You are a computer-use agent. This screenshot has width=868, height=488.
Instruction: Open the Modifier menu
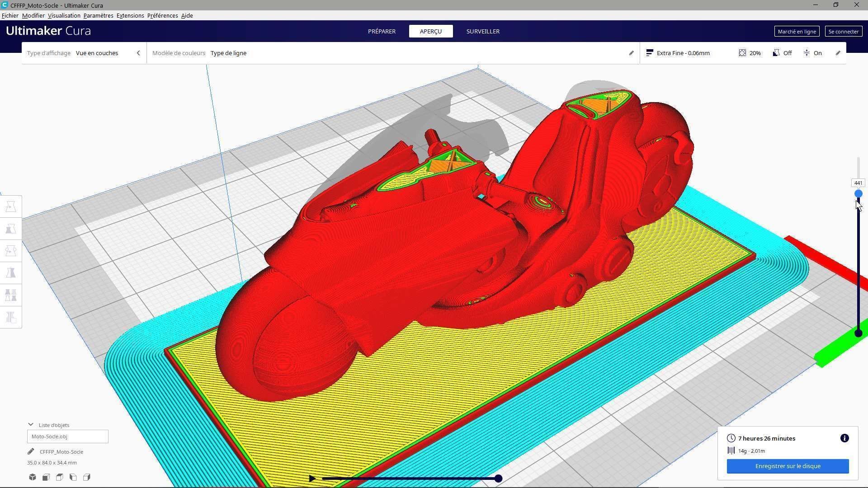(x=33, y=15)
